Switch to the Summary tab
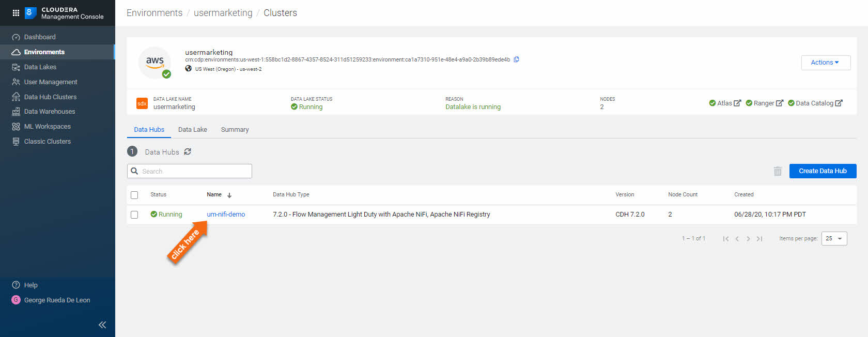Screen dimensions: 868x337 coord(235,130)
